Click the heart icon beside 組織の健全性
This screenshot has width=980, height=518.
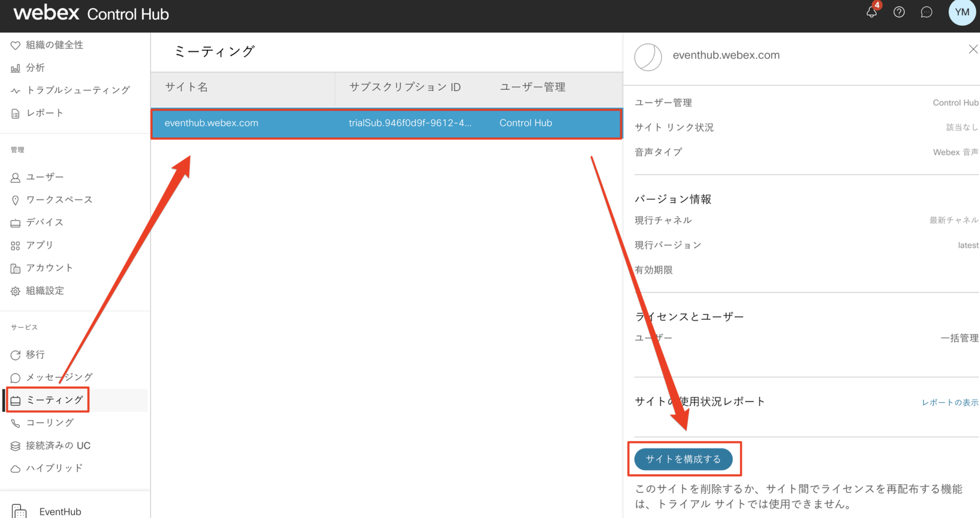[15, 45]
